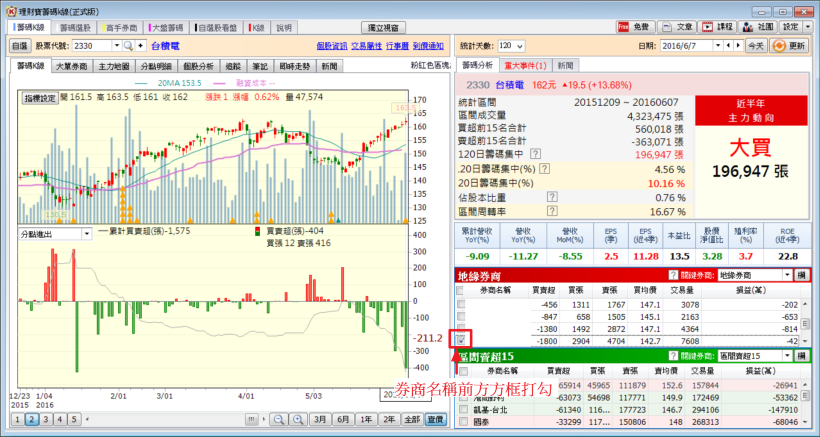Open the 到價通知 price alert link
This screenshot has width=820, height=437.
(428, 46)
